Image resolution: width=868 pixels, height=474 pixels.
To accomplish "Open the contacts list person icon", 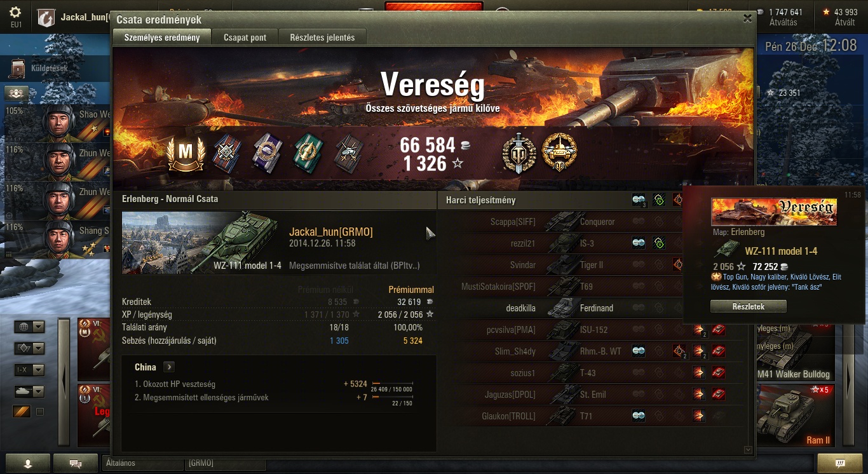I will point(27,463).
